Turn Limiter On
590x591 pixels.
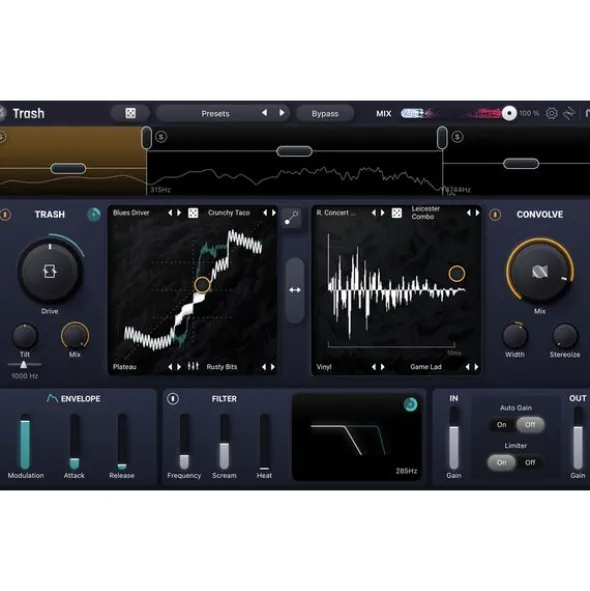[x=501, y=462]
